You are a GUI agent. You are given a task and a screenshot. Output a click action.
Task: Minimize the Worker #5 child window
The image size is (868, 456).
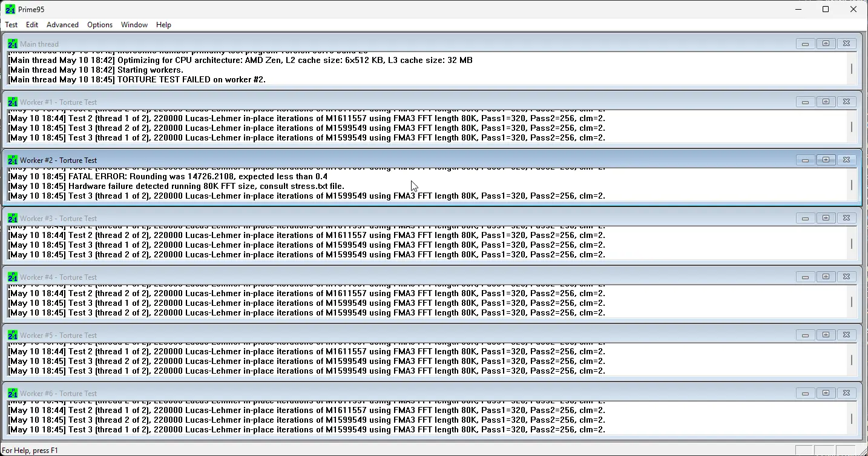805,335
